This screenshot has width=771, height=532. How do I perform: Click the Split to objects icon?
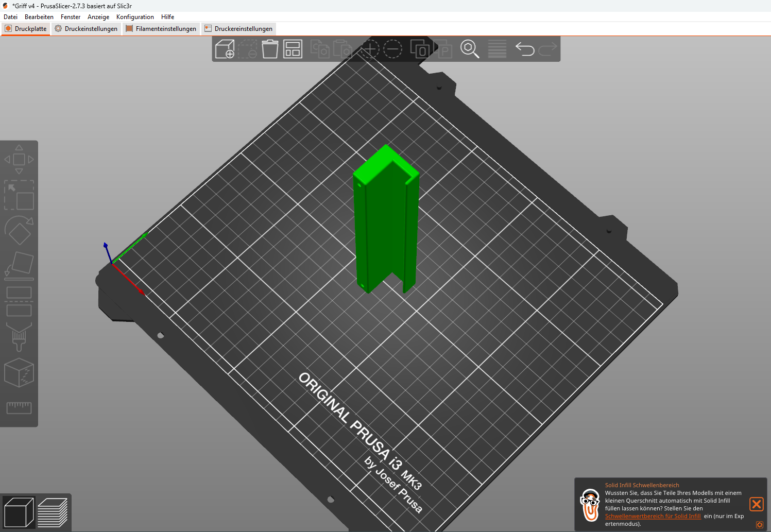[420, 49]
